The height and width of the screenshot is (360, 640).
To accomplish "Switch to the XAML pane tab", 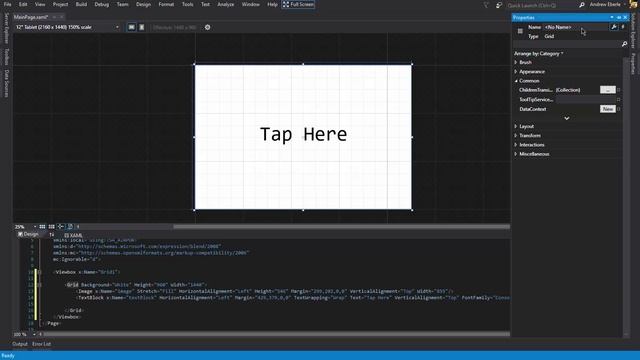I will [73, 236].
